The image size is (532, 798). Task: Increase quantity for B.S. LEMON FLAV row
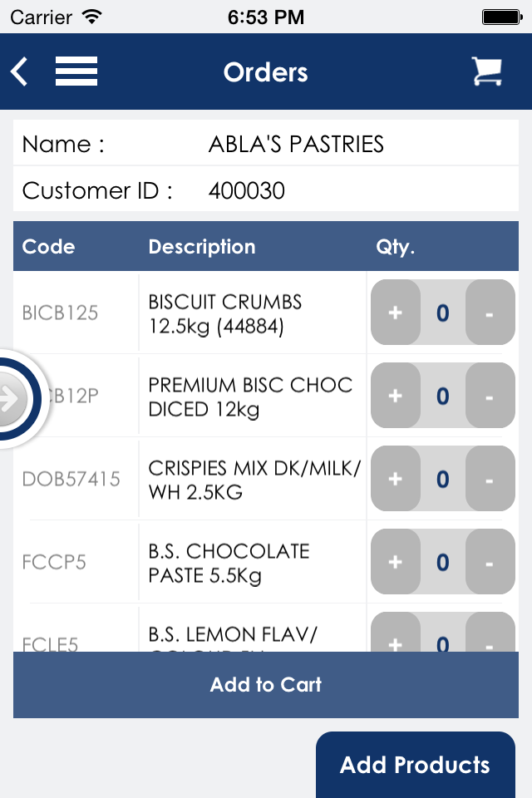pos(396,633)
